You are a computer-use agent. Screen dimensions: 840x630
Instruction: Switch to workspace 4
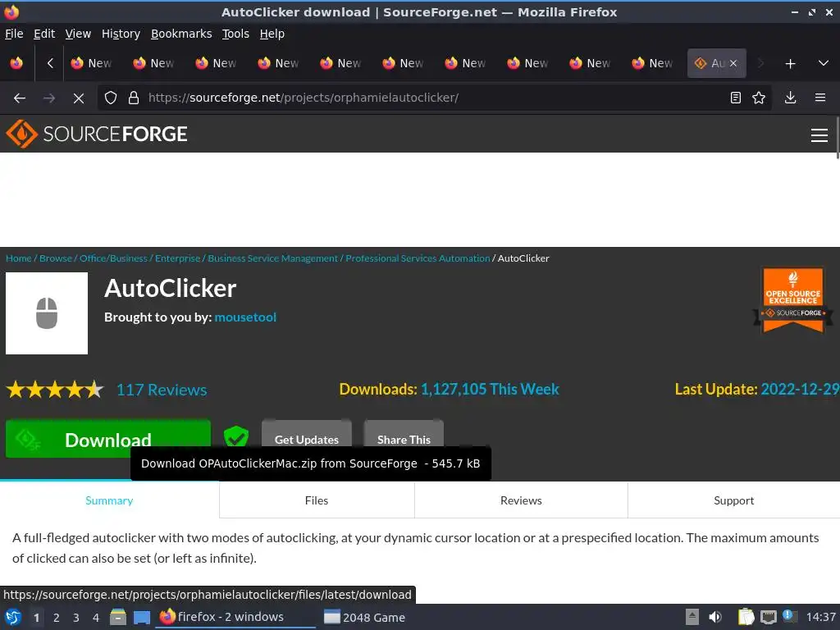click(x=96, y=618)
